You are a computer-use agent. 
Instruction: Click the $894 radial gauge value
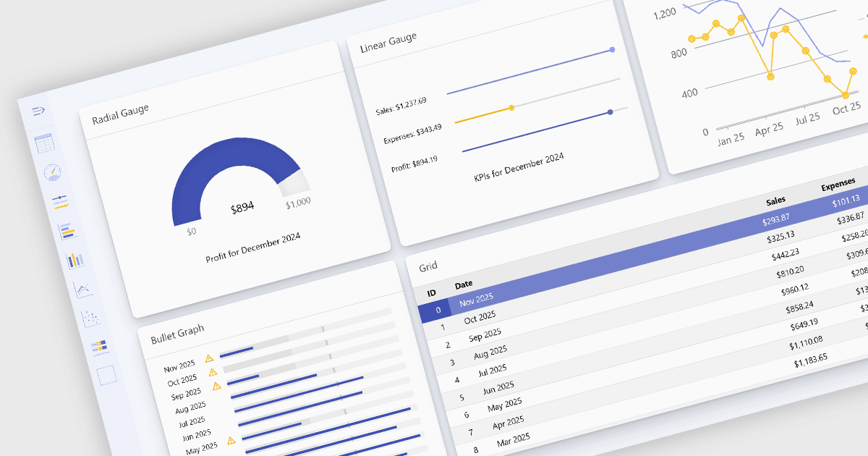(x=242, y=208)
